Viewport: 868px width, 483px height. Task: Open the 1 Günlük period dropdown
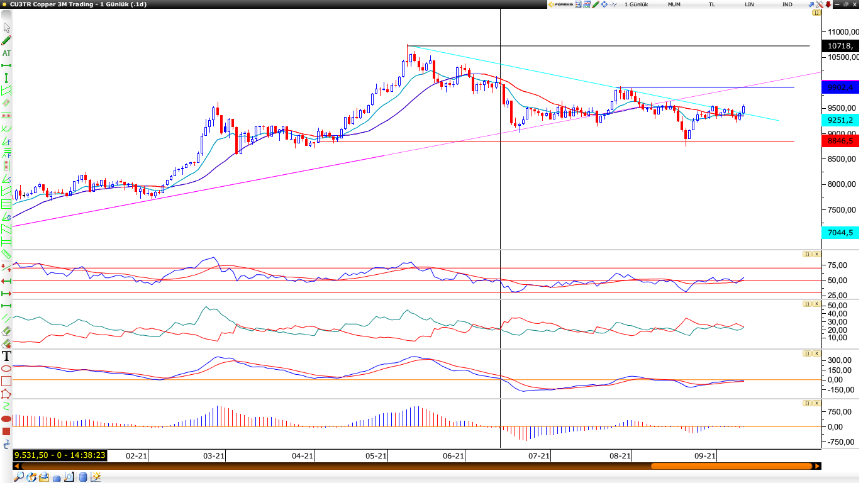point(636,4)
